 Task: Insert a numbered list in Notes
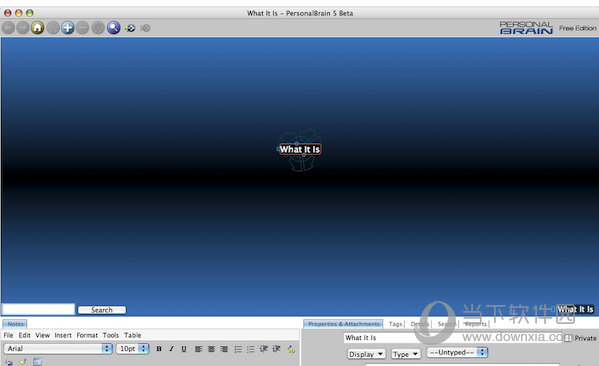(x=238, y=349)
